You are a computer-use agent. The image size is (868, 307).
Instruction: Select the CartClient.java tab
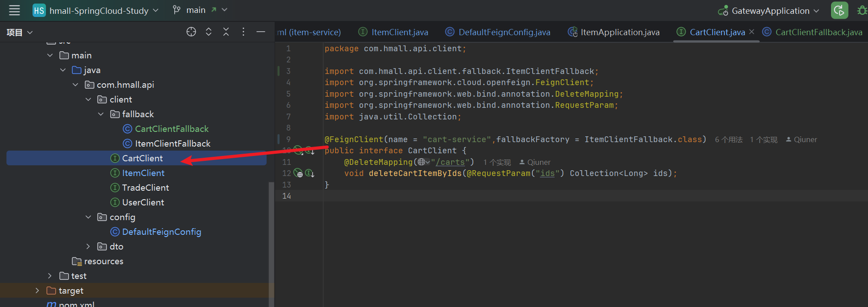(x=717, y=32)
